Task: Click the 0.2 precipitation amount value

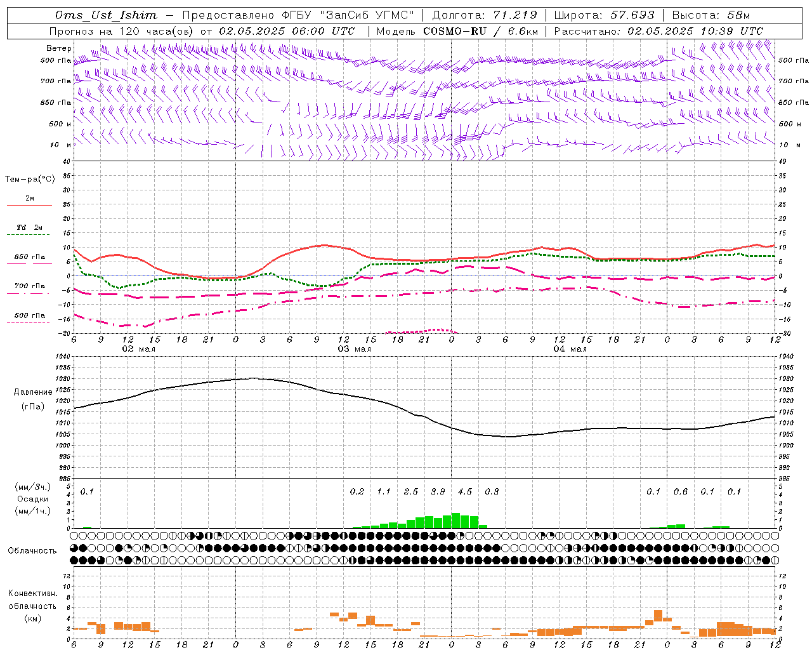Action: point(357,491)
